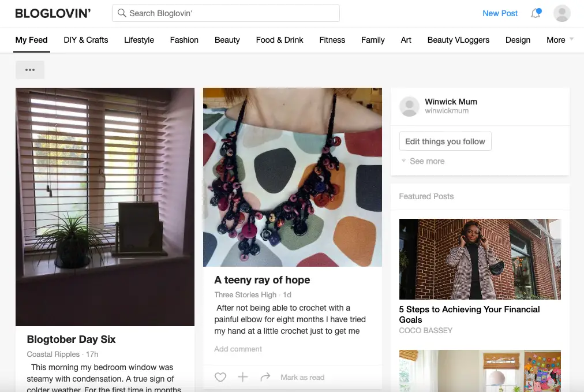Mark the crochet post as read
Screen dimensions: 584x392
302,377
